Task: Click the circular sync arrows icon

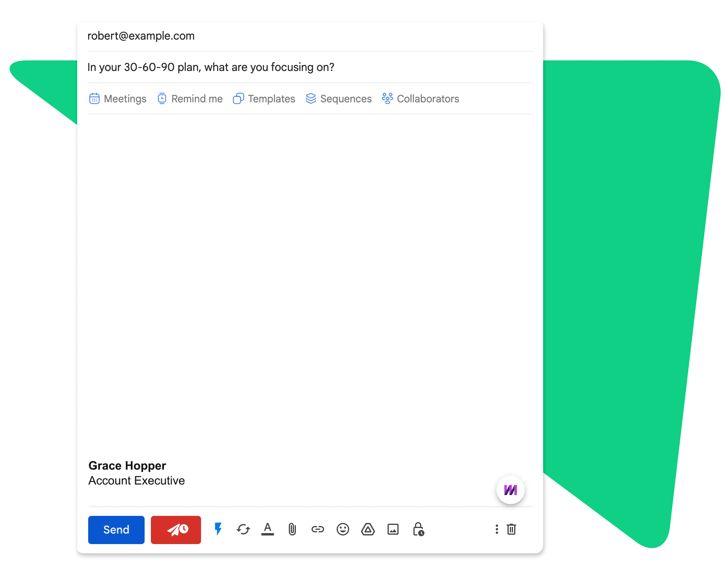Action: 243,530
